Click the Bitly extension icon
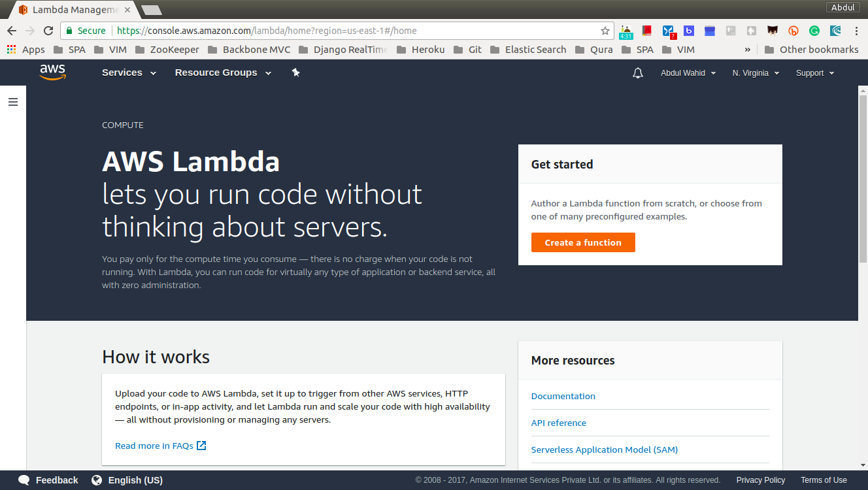868x490 pixels. pos(793,31)
